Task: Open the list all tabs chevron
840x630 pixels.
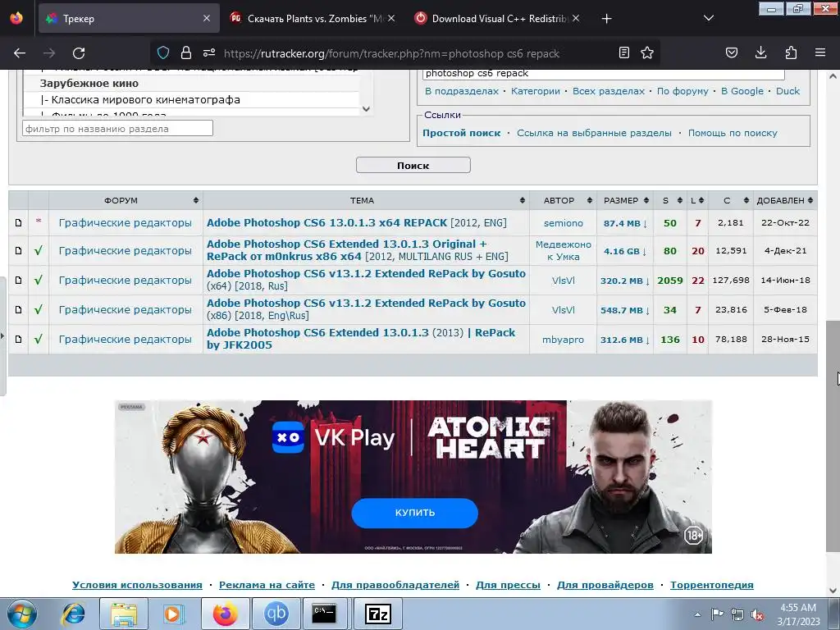Action: tap(708, 18)
